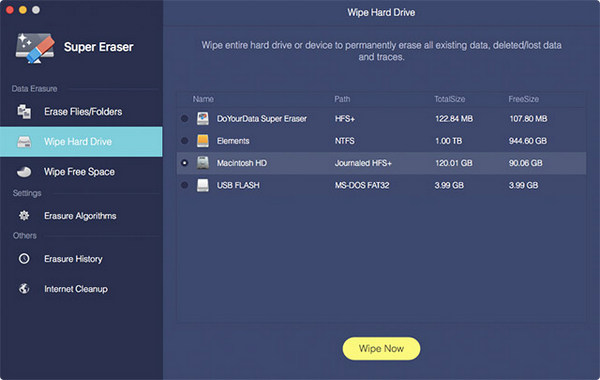The image size is (600, 380).
Task: Click the DoYourData Super Eraser volume icon
Action: pos(203,119)
